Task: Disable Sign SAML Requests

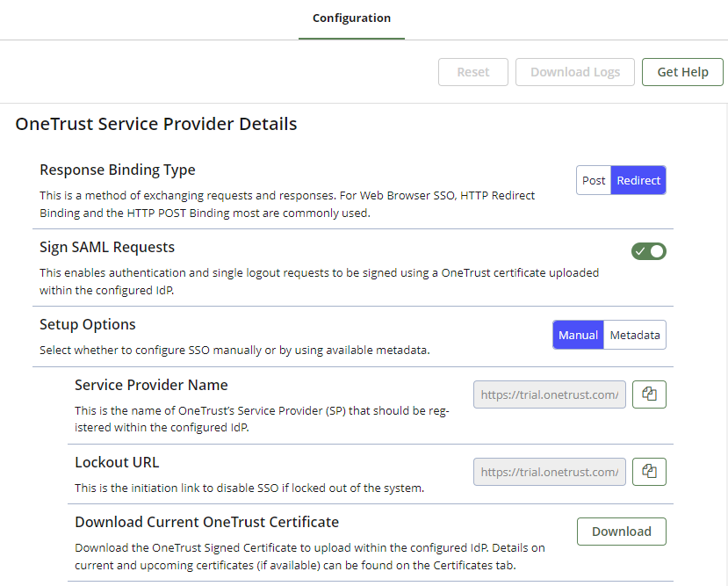Action: (649, 250)
